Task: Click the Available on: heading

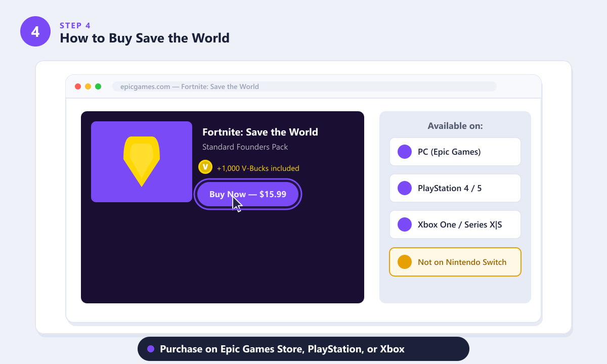Action: pyautogui.click(x=455, y=126)
